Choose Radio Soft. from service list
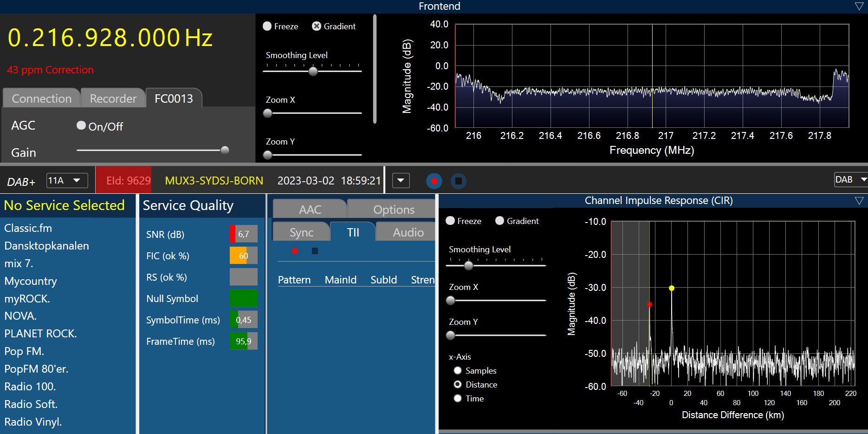The height and width of the screenshot is (434, 868). coord(31,404)
